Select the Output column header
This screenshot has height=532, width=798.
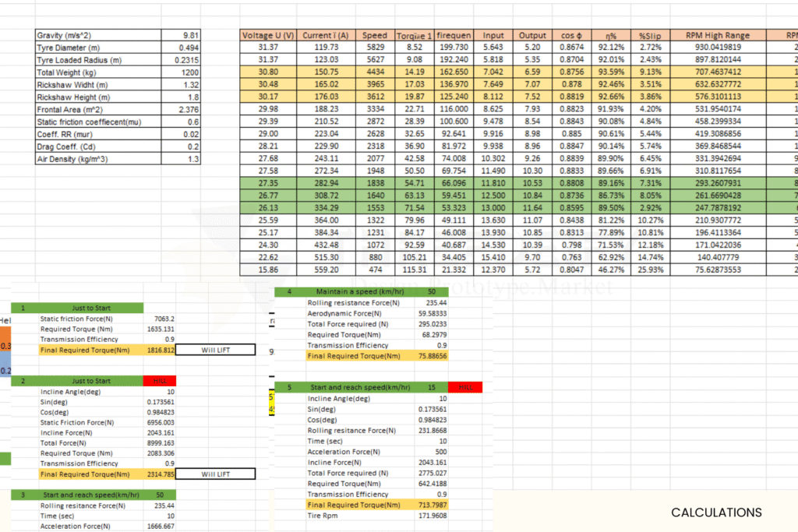coord(532,35)
